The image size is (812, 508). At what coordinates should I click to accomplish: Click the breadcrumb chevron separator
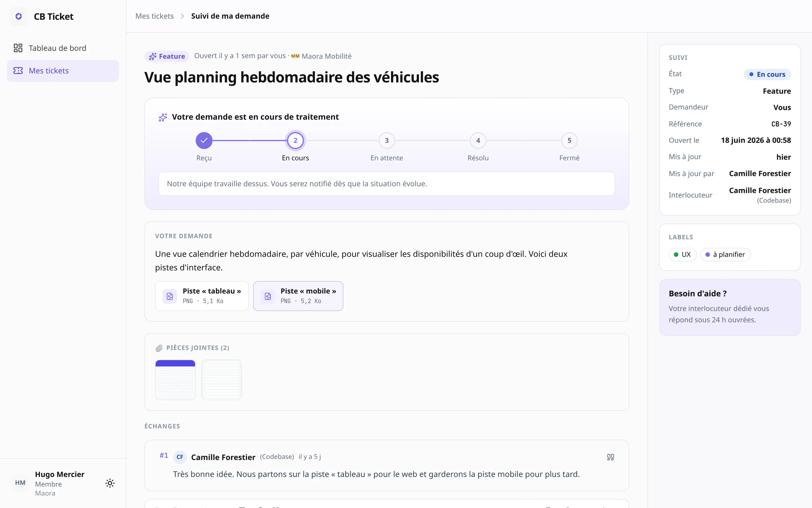click(182, 16)
